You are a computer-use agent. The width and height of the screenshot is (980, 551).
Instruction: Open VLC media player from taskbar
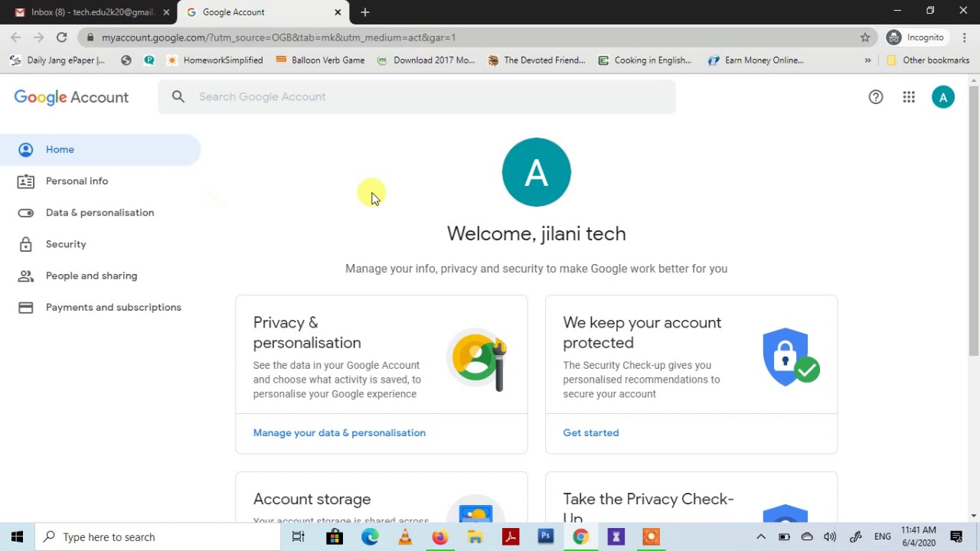[x=405, y=537]
